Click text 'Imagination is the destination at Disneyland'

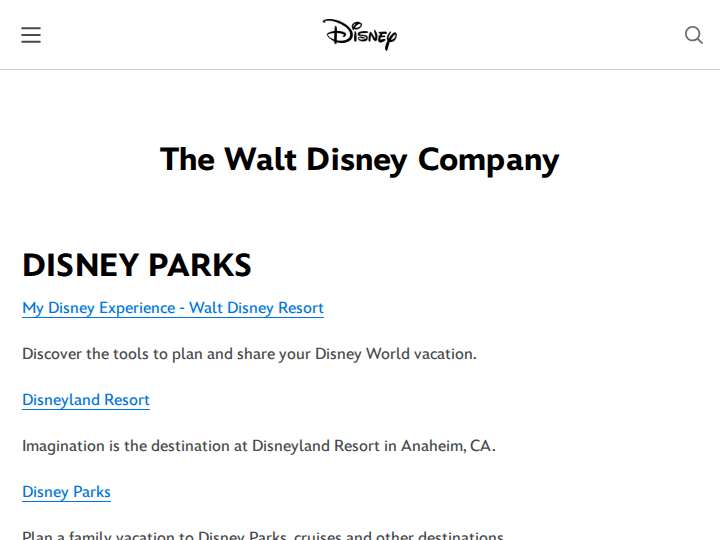tap(176, 446)
